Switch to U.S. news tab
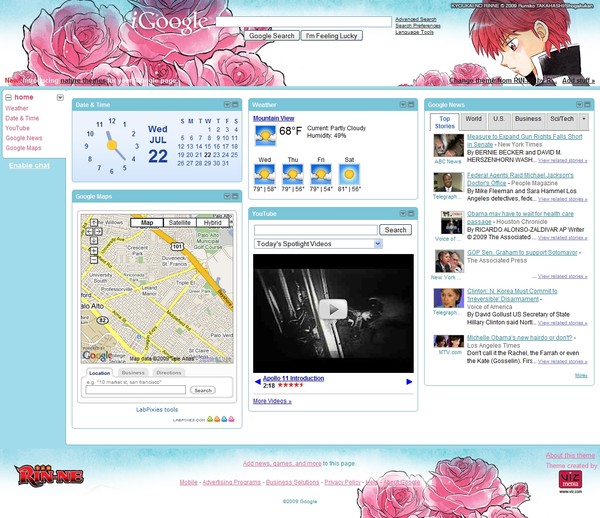600x518 pixels. 499,119
